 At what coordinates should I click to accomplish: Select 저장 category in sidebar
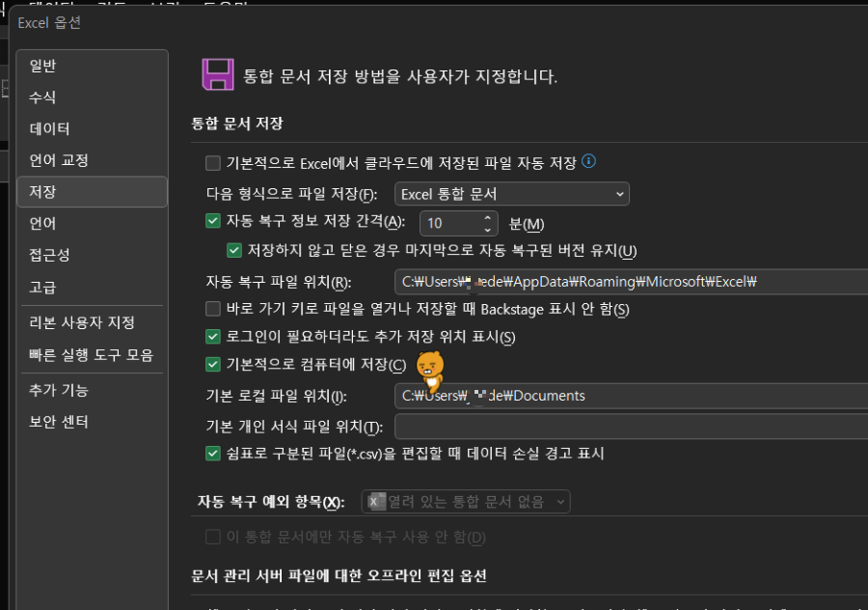point(93,192)
